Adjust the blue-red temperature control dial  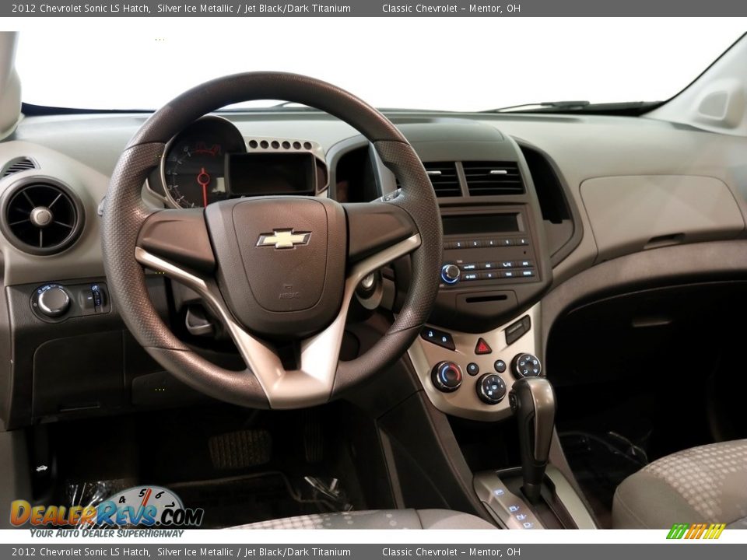(x=450, y=375)
